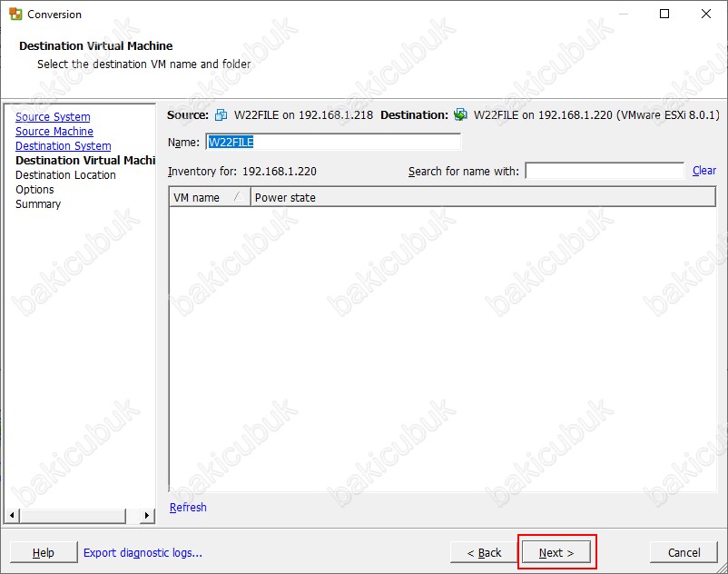The width and height of the screenshot is (728, 574).
Task: Click the Destination Location step label
Action: tap(65, 175)
